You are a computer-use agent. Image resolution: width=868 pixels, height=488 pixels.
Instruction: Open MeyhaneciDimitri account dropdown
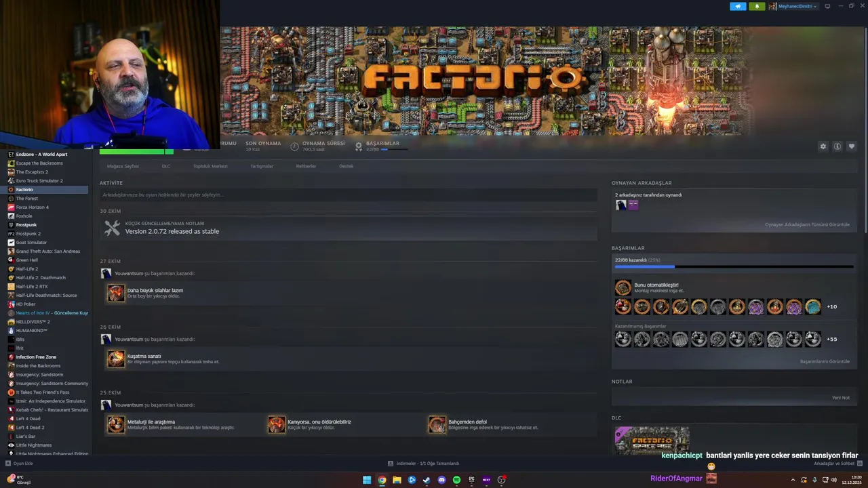793,6
